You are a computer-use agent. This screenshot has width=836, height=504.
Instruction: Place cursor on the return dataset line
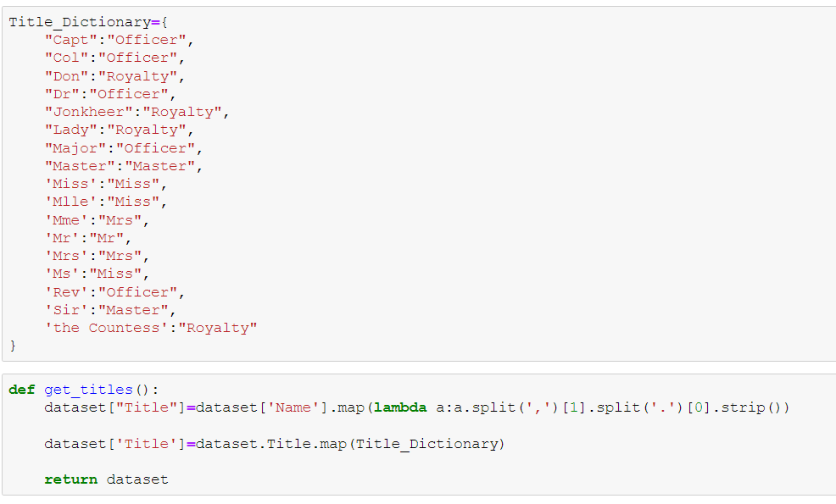tap(106, 479)
